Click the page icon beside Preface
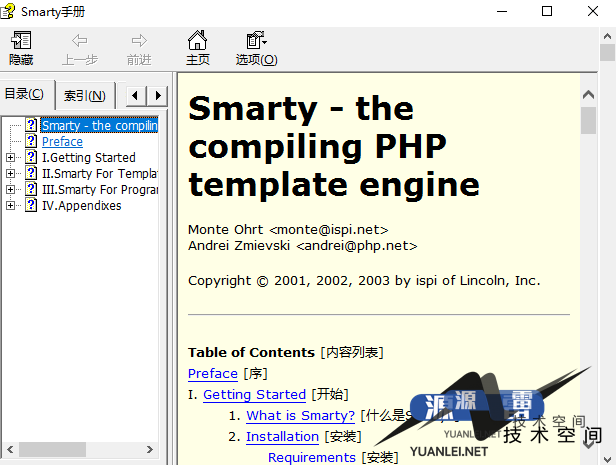616x465 pixels. tap(31, 141)
